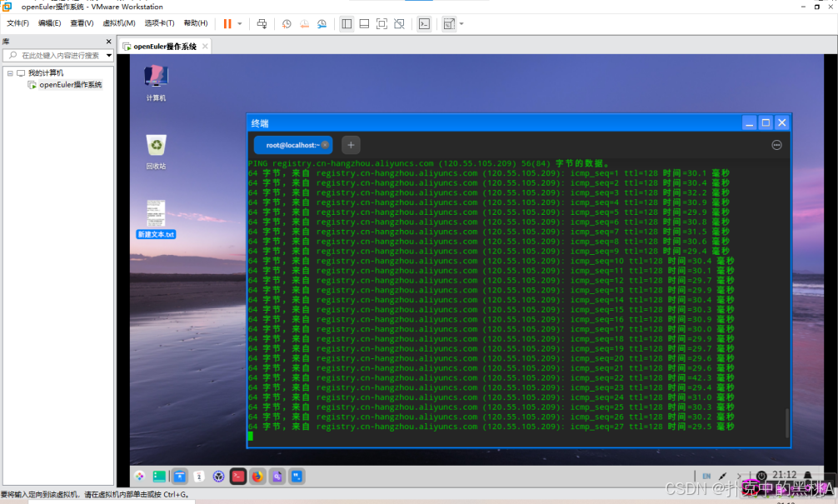
Task: Click the pen icon in system tray
Action: [x=722, y=476]
